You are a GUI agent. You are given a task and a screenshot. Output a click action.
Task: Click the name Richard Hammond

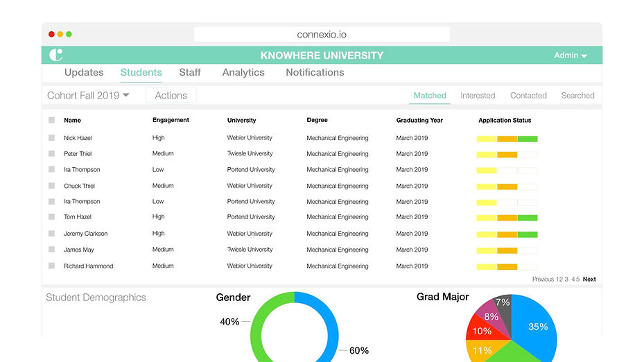point(88,266)
